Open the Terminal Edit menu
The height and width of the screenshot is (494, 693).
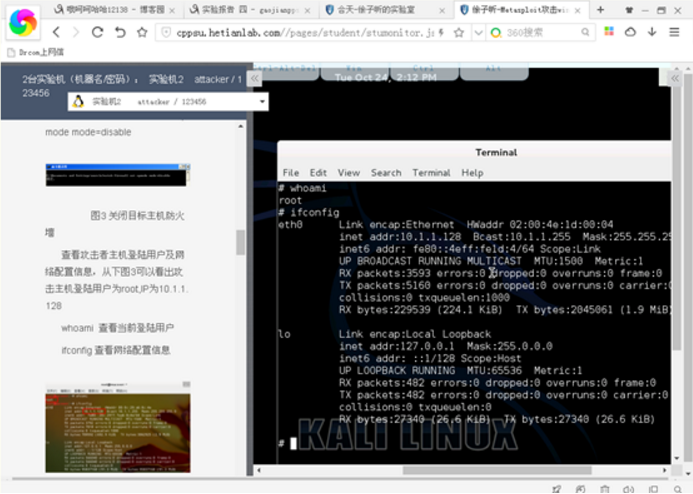[318, 173]
